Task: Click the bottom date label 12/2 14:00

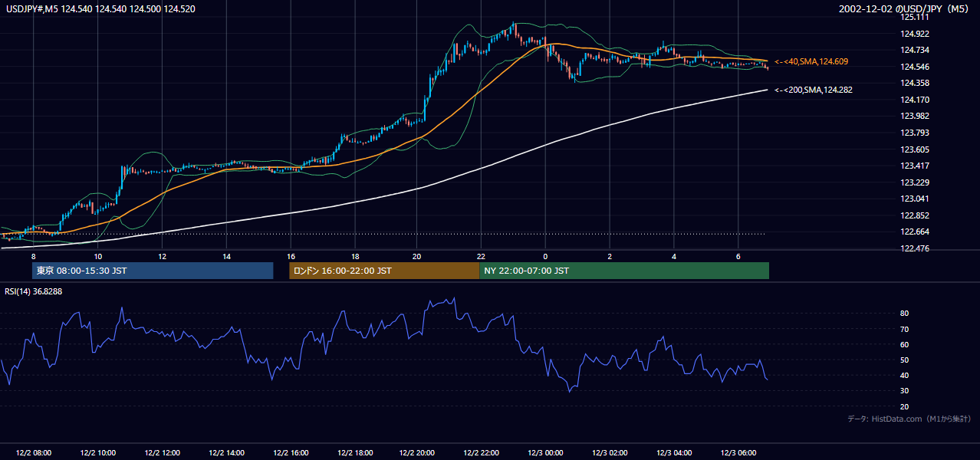Action: click(225, 452)
